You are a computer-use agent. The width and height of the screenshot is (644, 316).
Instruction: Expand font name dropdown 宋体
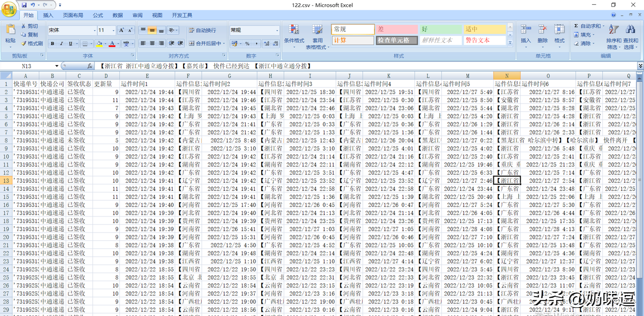(94, 30)
